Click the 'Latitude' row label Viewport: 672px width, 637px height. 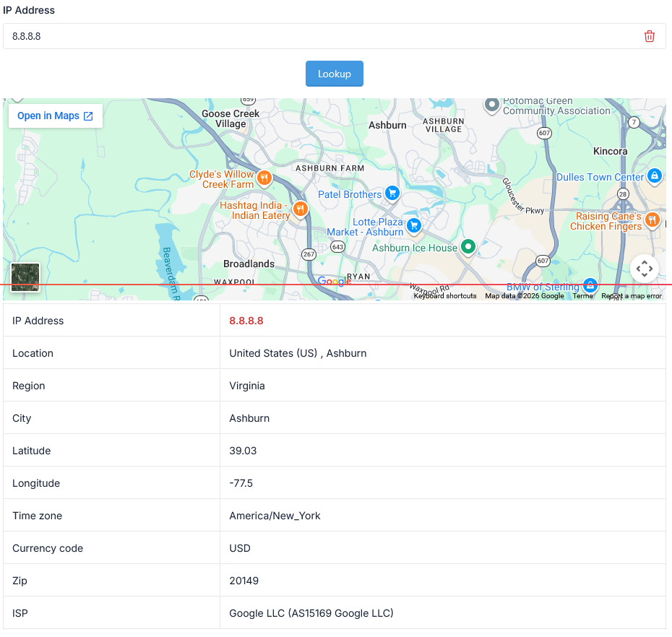(31, 451)
